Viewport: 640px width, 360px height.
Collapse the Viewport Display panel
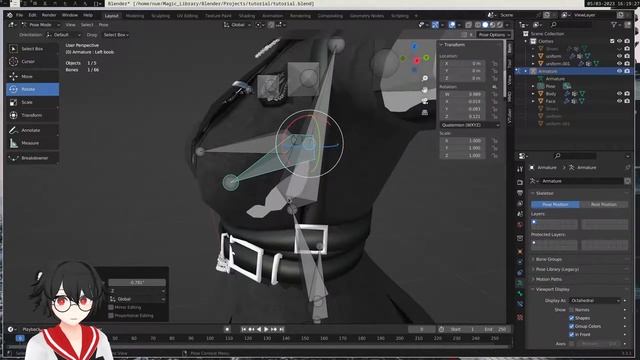coord(552,289)
